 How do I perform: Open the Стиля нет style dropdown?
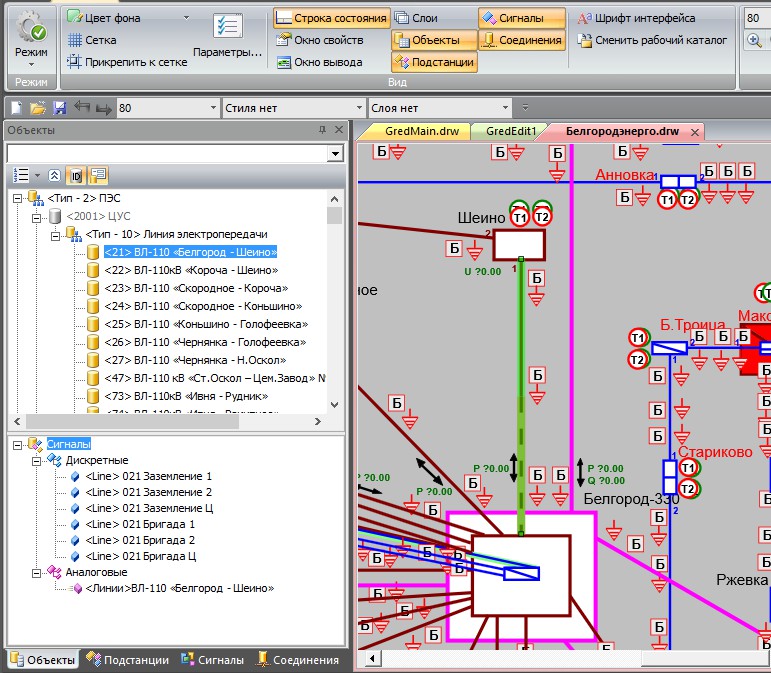tap(359, 108)
